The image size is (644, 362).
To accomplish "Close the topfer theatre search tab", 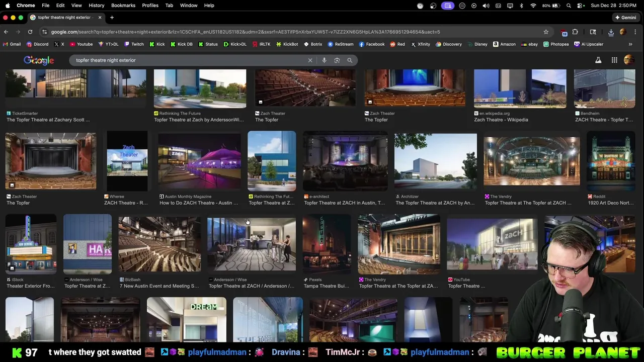I will point(100,18).
